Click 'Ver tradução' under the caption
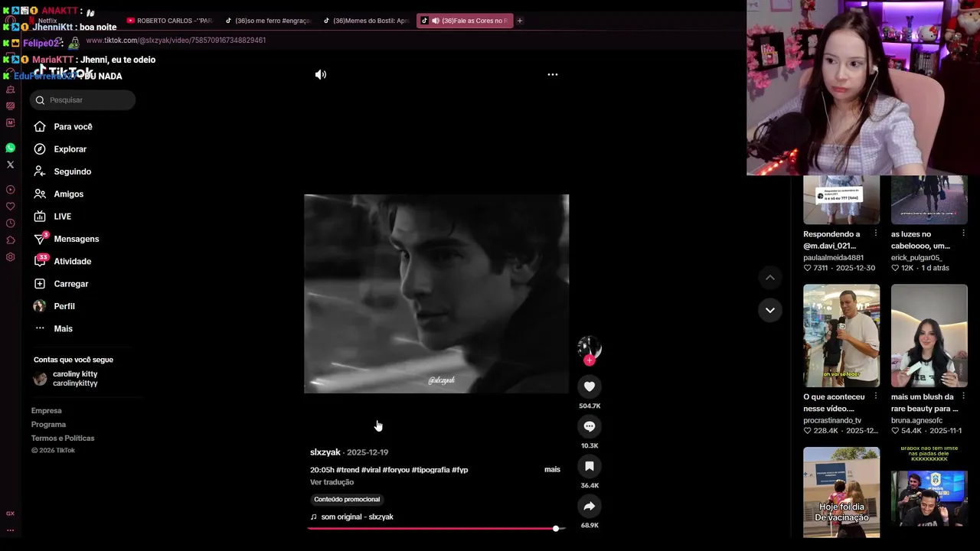Image resolution: width=980 pixels, height=551 pixels. (x=332, y=482)
